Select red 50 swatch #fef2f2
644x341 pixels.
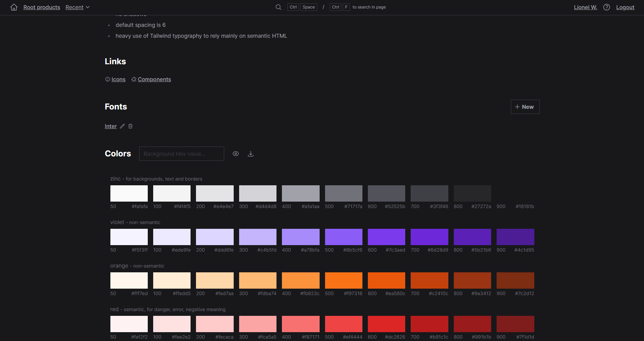coord(129,324)
